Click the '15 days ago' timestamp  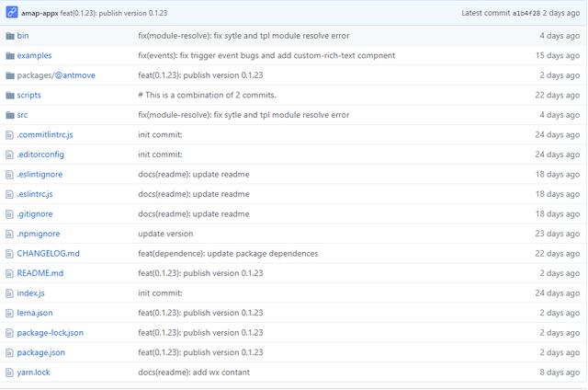(x=558, y=55)
